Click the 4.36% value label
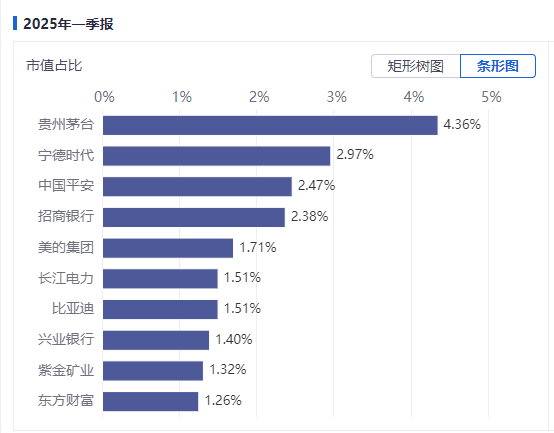 462,125
